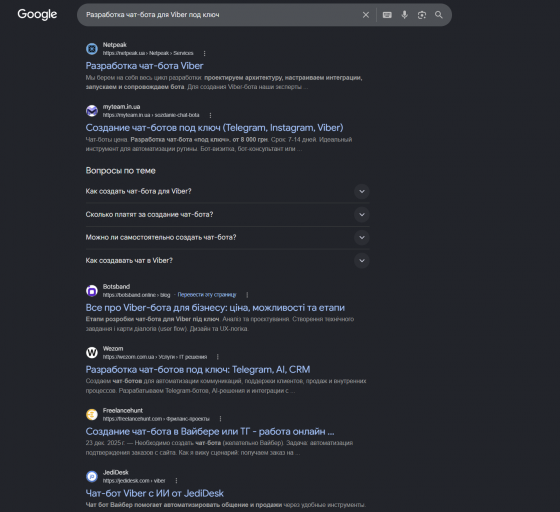Viewport: 560px width, 512px height.
Task: Click the JediDesk site name
Action: pos(115,472)
